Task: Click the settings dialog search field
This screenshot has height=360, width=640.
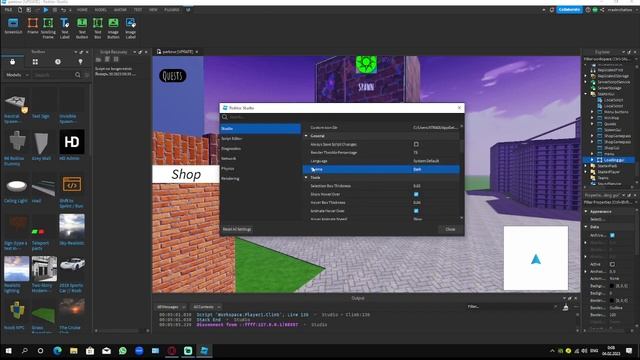Action: point(342,117)
